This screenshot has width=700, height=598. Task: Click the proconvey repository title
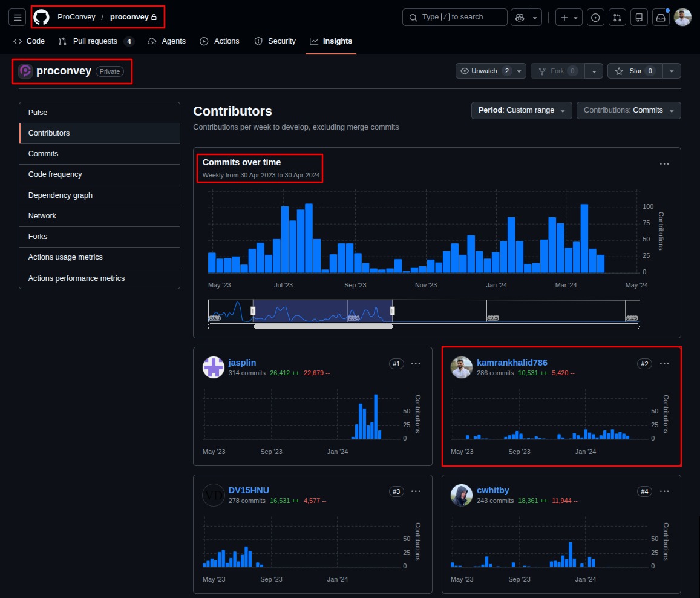[64, 71]
